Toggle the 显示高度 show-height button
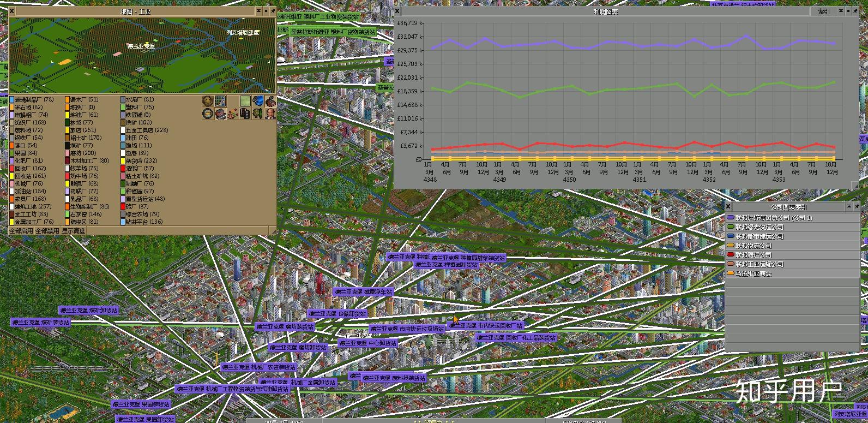The image size is (868, 423). (x=73, y=231)
